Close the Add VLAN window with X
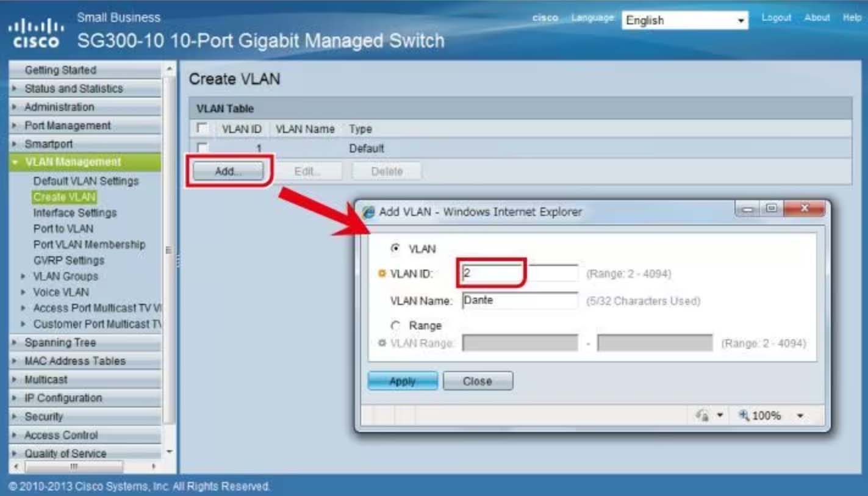 804,209
